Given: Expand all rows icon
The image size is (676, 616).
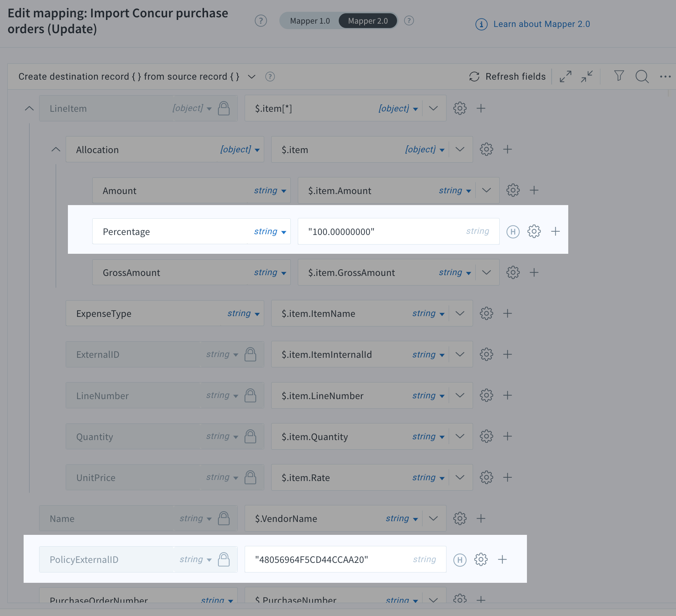Looking at the screenshot, I should [565, 77].
